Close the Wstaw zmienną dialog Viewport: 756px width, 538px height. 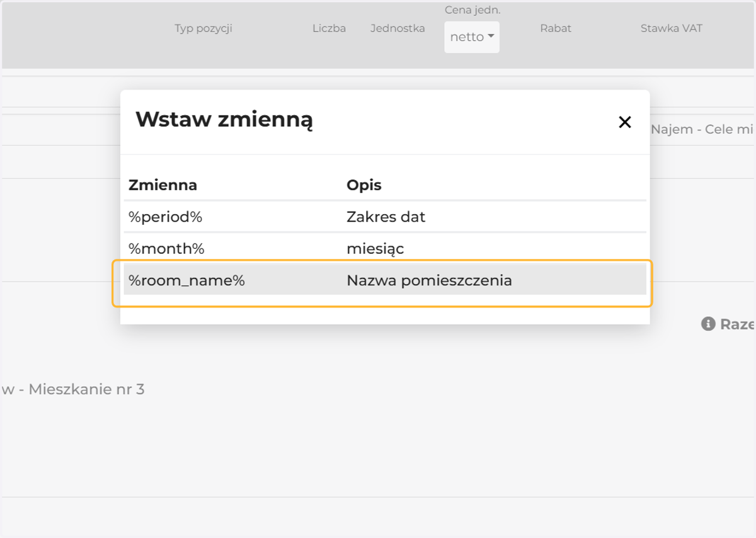624,122
